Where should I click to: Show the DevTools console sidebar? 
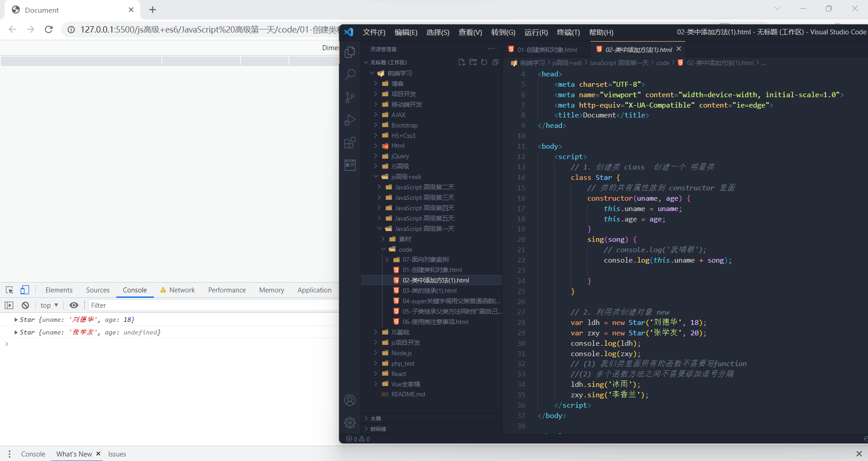[9, 306]
